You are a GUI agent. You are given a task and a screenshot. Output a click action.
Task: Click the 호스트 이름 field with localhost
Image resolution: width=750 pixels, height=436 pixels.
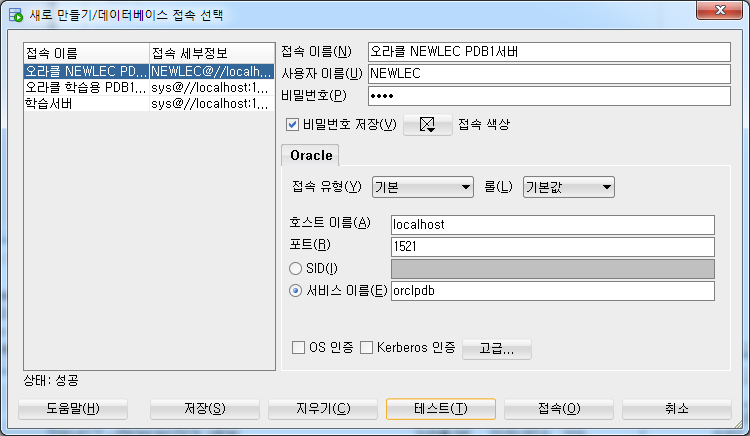tap(552, 225)
